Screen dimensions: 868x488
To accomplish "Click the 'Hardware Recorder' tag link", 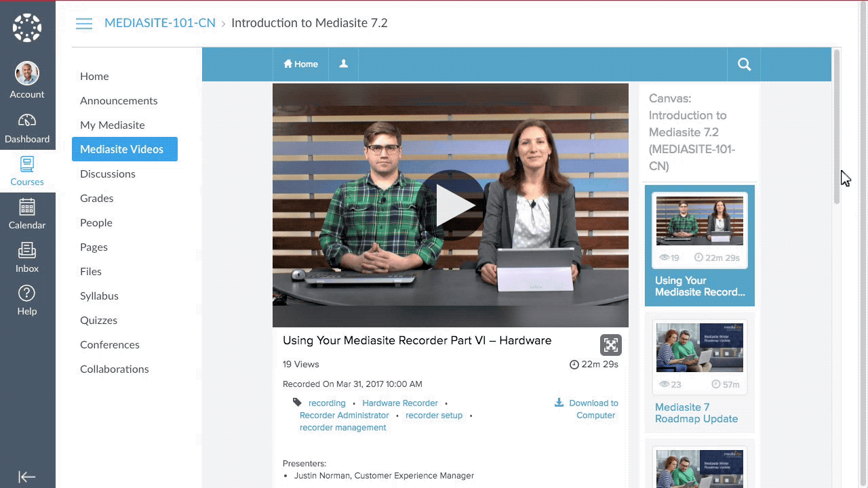I will click(400, 403).
